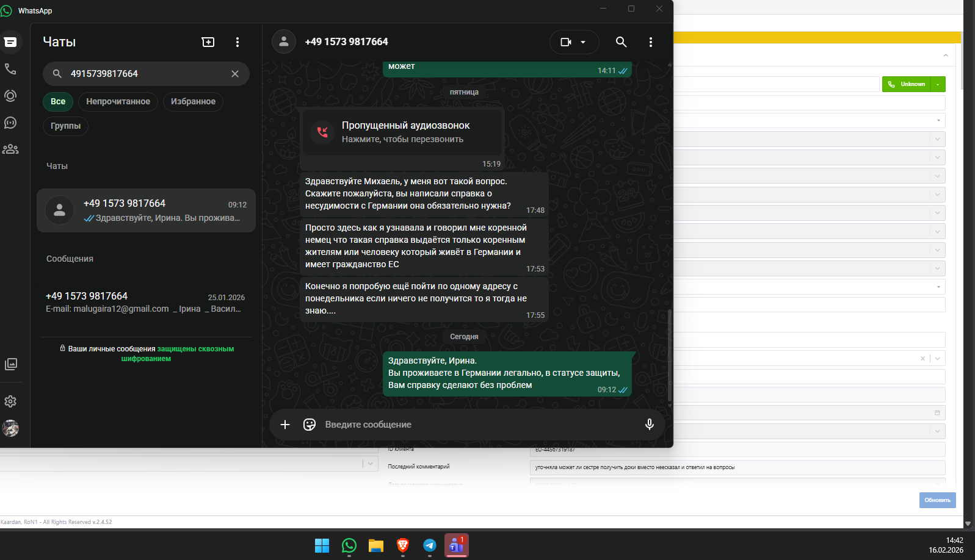
Task: Open the Status updates icon in WhatsApp sidebar
Action: [10, 96]
